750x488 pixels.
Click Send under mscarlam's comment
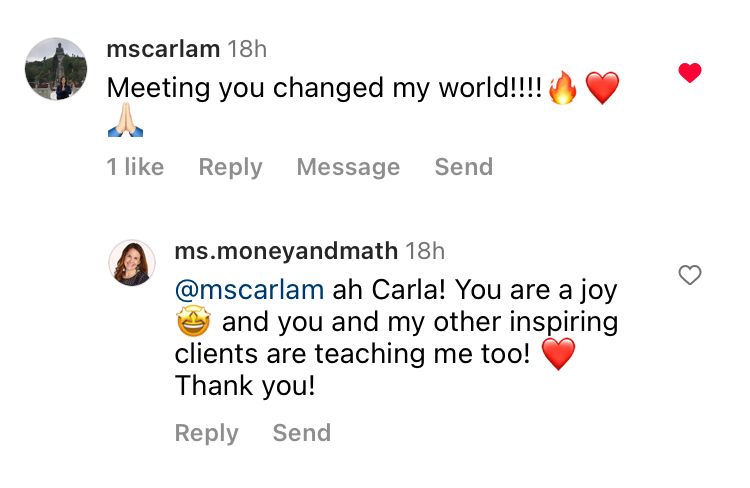(x=463, y=167)
